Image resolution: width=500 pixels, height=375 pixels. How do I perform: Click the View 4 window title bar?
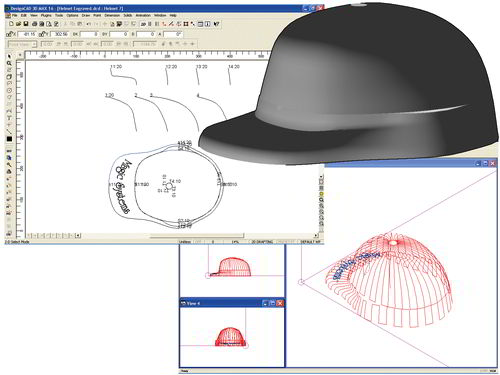233,303
